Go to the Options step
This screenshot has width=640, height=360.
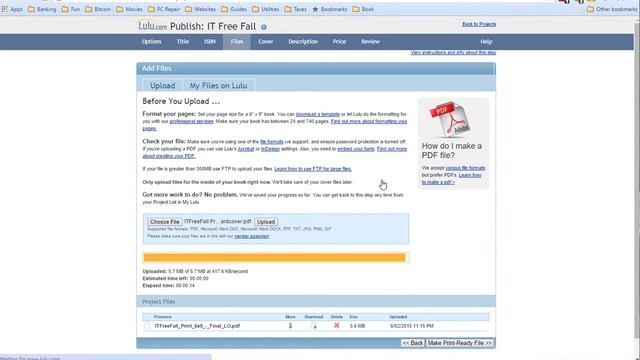tap(151, 42)
